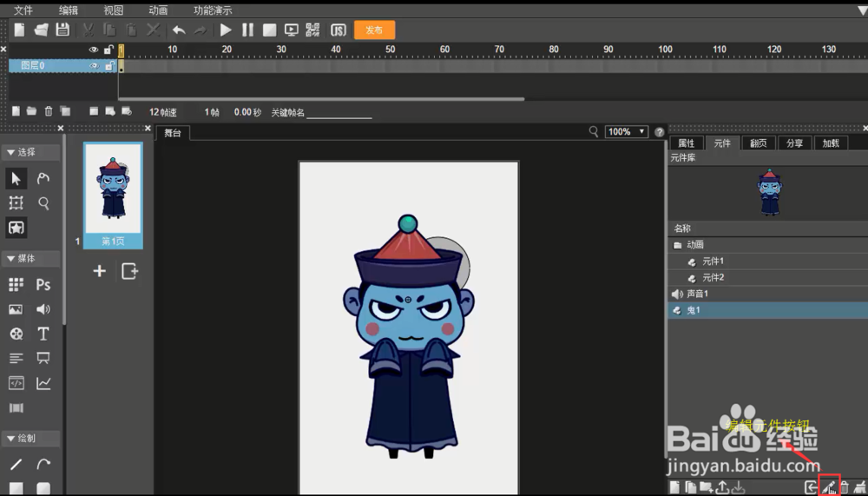Collapse the 选择 tool section
The width and height of the screenshot is (868, 496).
pos(30,152)
